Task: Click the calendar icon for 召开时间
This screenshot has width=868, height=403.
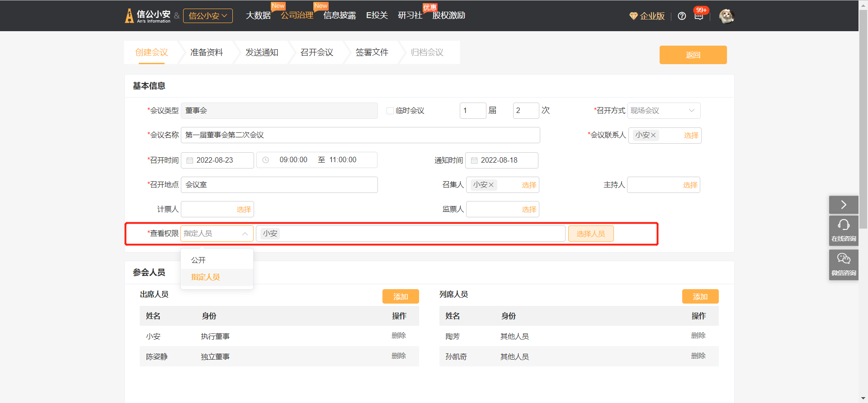Action: pos(190,160)
